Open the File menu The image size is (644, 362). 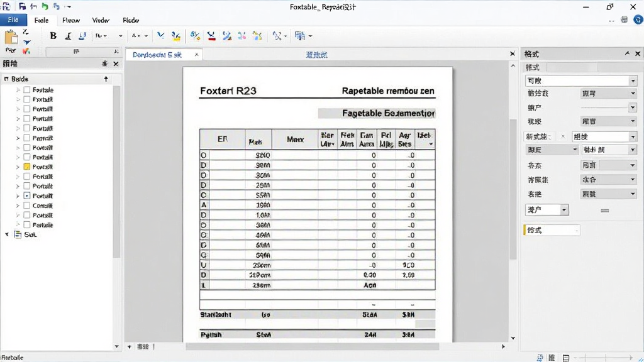pyautogui.click(x=13, y=19)
